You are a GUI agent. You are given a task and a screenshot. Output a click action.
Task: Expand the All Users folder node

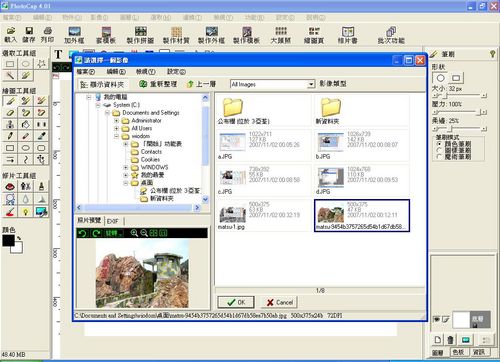coord(117,128)
